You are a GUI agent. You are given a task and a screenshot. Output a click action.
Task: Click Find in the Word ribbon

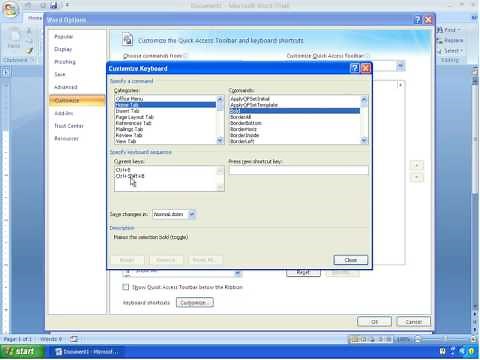pyautogui.click(x=449, y=30)
